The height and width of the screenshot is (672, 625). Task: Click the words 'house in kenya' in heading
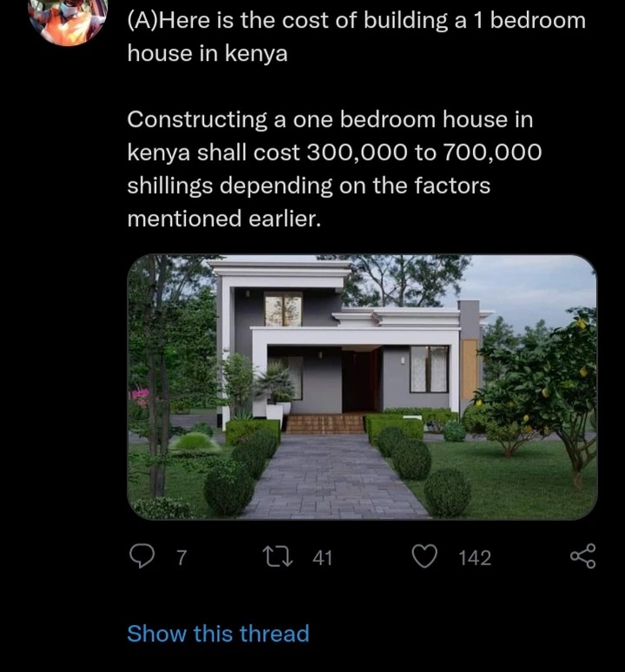(207, 54)
